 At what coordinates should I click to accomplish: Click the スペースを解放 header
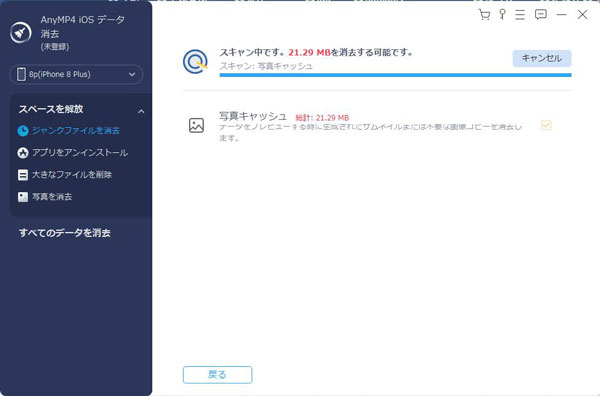pos(51,109)
